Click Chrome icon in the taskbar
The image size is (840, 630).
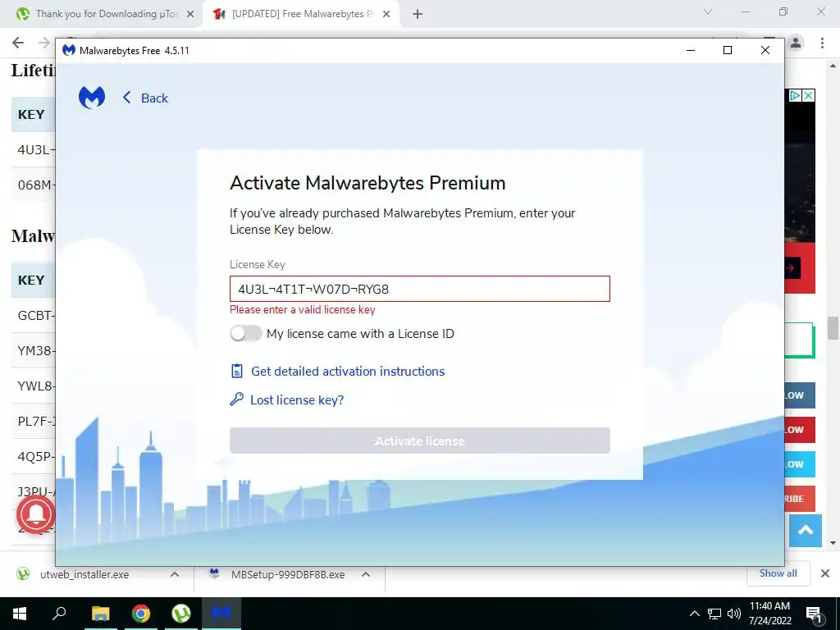click(141, 614)
